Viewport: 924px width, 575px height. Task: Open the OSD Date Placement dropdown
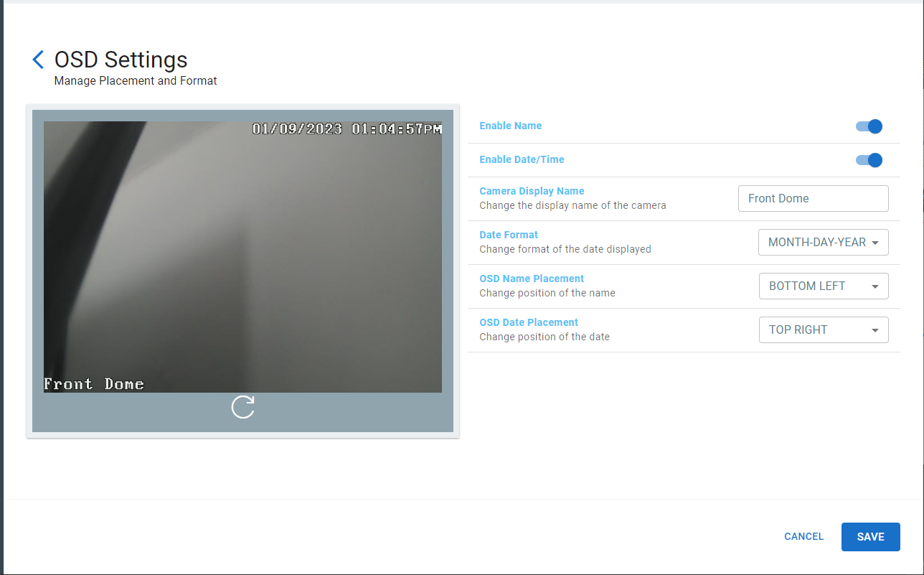[823, 330]
